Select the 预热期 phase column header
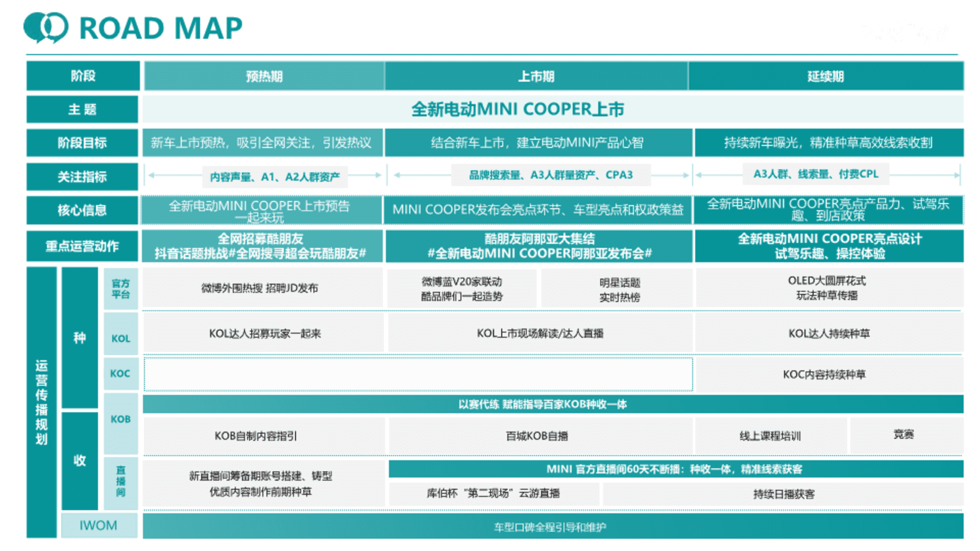Image resolution: width=980 pixels, height=551 pixels. click(264, 77)
